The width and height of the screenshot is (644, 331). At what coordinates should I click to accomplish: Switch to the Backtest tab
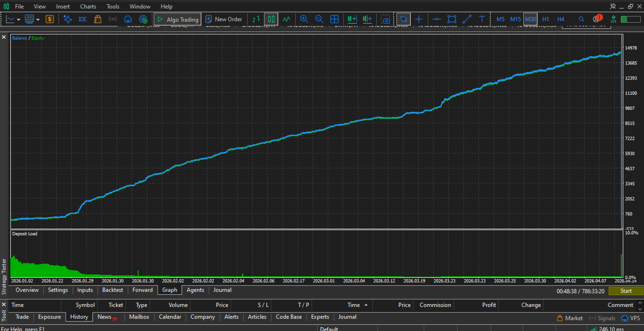113,290
